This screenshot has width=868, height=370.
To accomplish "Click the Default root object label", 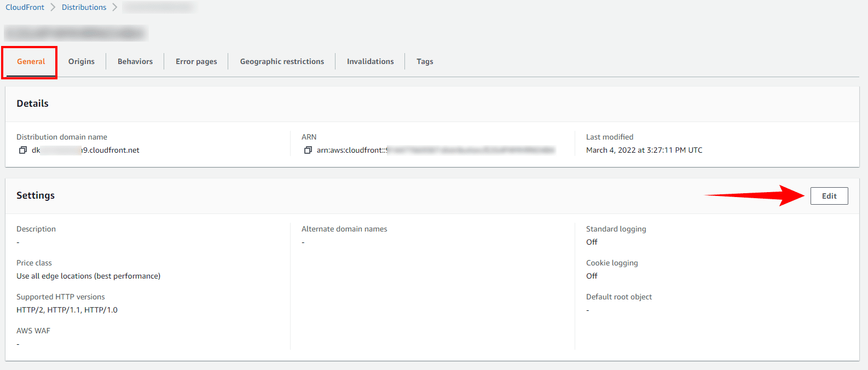I will pos(619,297).
